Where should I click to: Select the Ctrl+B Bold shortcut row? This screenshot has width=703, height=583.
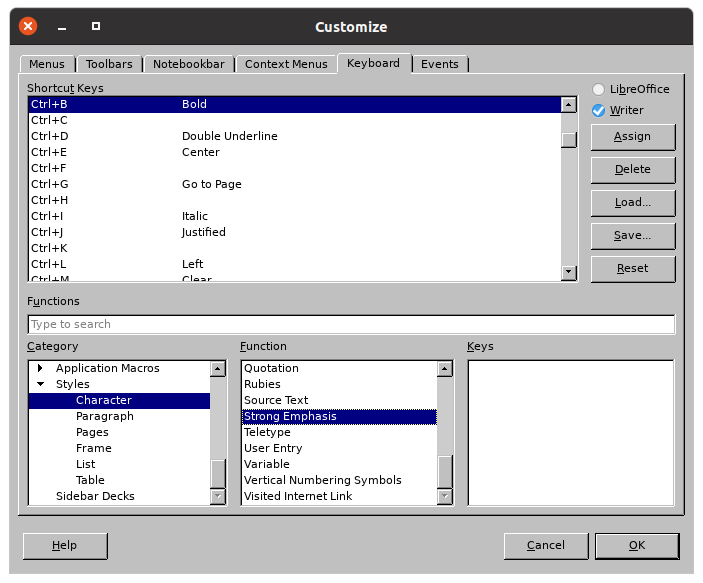click(x=295, y=104)
